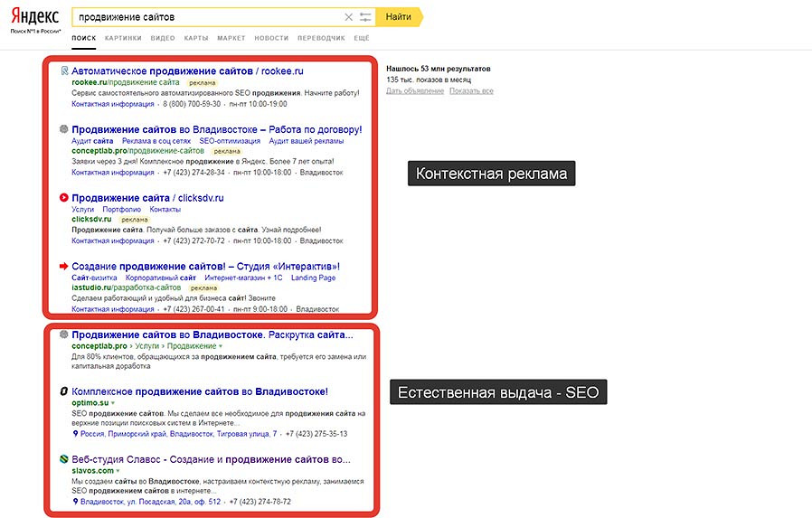Click the Контакты sitelink
The width and height of the screenshot is (812, 518).
pyautogui.click(x=165, y=209)
